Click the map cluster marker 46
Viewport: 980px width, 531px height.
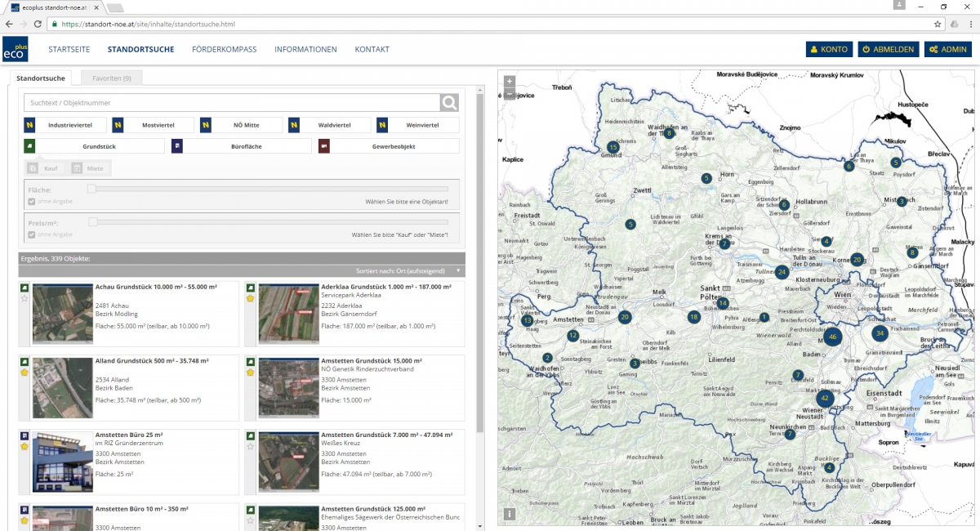click(832, 336)
